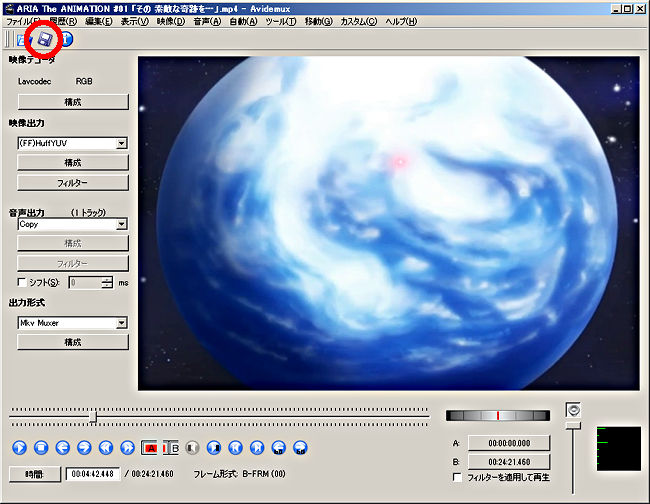Open the (FF)HuffYUV video output dropdown

click(x=73, y=143)
